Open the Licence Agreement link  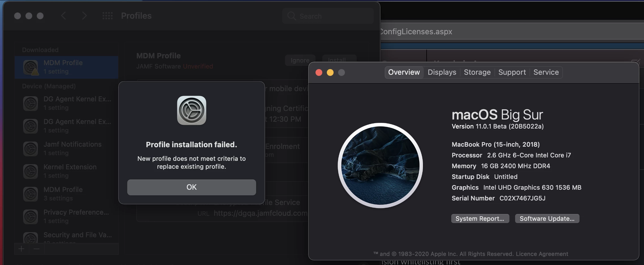click(x=542, y=254)
